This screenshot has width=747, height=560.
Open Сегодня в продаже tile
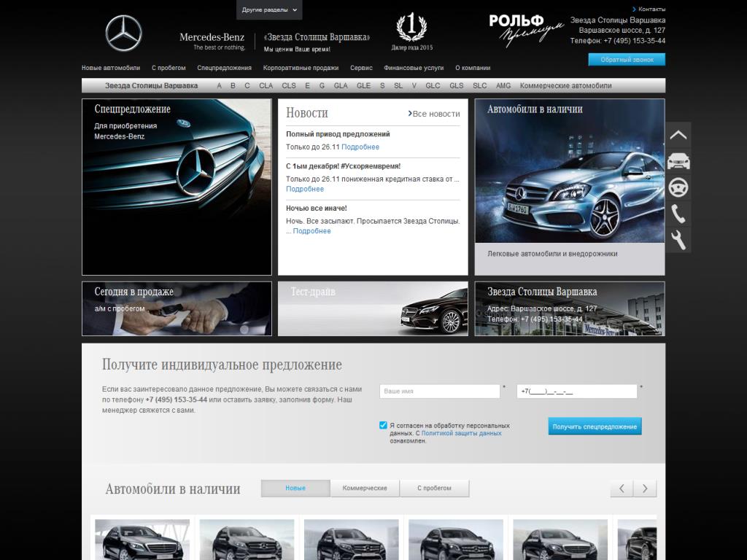pyautogui.click(x=177, y=308)
